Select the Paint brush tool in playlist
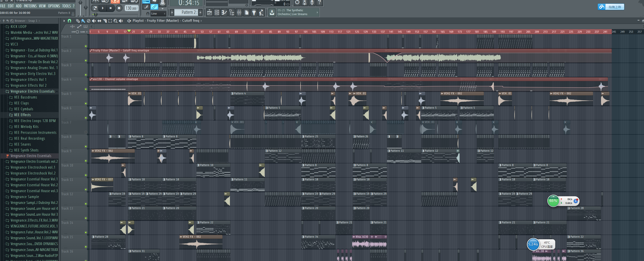The height and width of the screenshot is (261, 644). pyautogui.click(x=83, y=21)
